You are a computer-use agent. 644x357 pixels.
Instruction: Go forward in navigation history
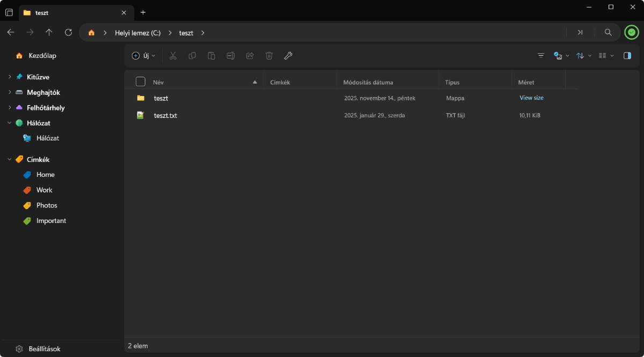(x=30, y=32)
